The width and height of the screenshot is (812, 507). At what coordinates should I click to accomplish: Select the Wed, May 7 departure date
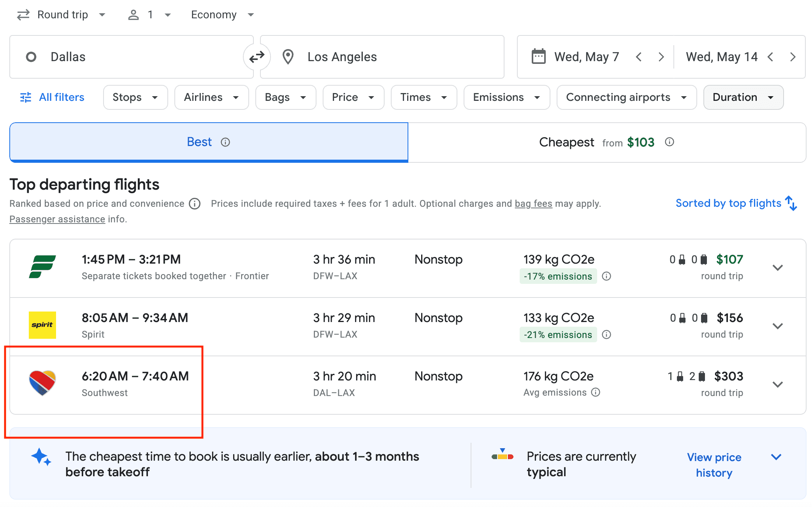[x=587, y=57]
